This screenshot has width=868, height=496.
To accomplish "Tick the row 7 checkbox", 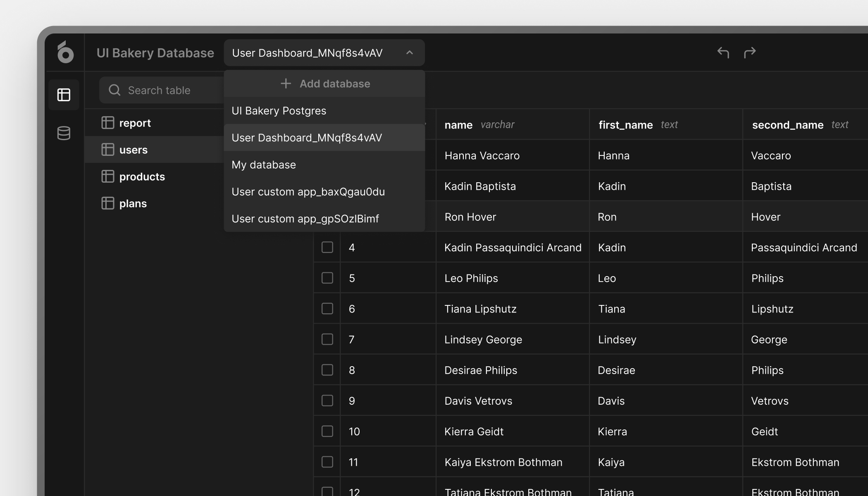I will (327, 339).
